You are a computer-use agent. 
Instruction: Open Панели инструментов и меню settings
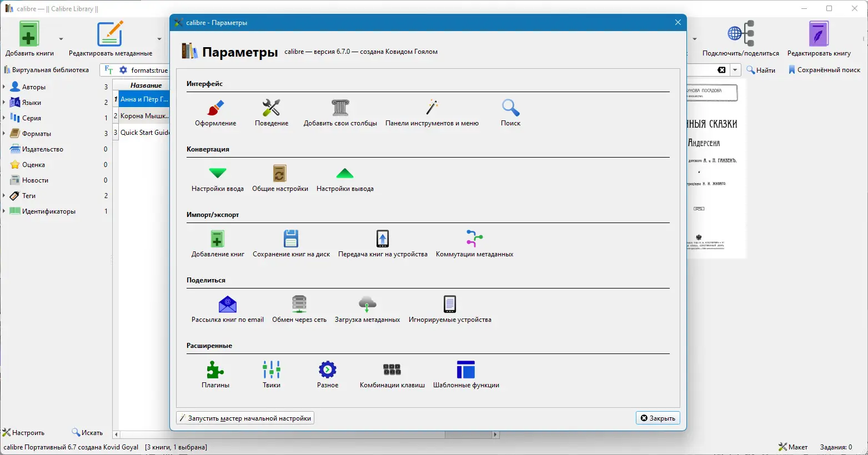pos(432,113)
